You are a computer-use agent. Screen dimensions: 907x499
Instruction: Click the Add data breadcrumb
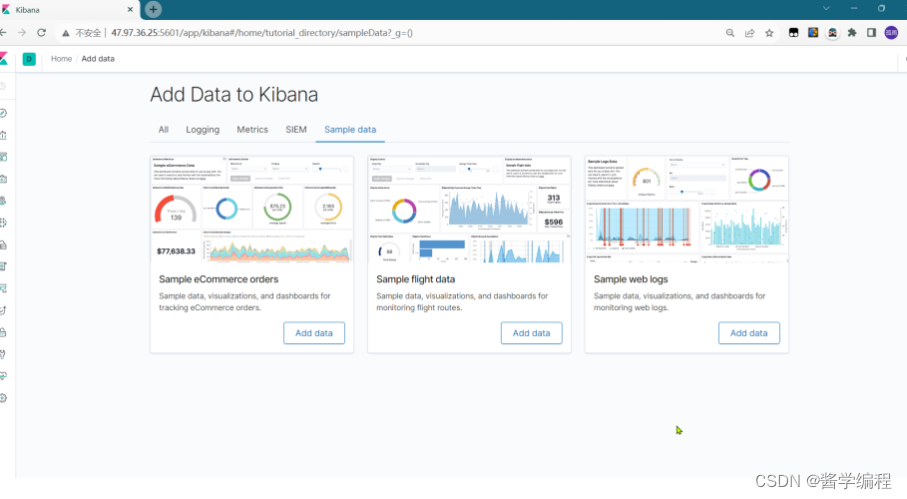point(98,59)
